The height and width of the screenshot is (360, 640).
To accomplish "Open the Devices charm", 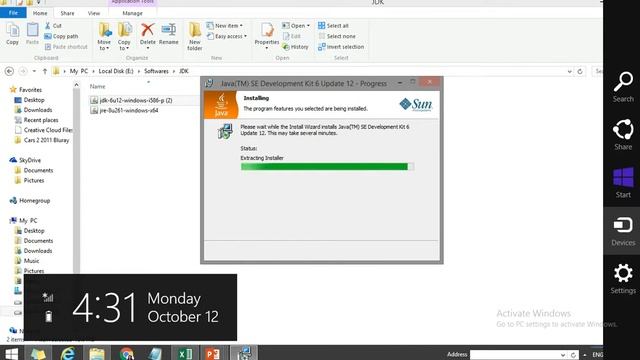I will (x=623, y=231).
